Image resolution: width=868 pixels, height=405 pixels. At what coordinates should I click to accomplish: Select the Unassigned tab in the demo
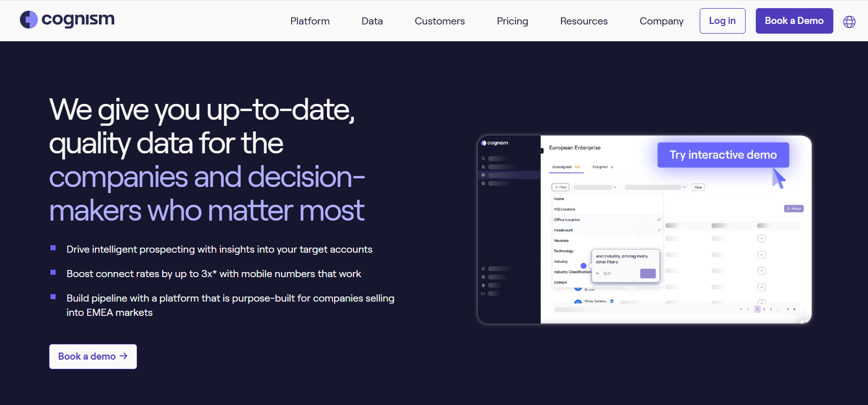pos(566,167)
